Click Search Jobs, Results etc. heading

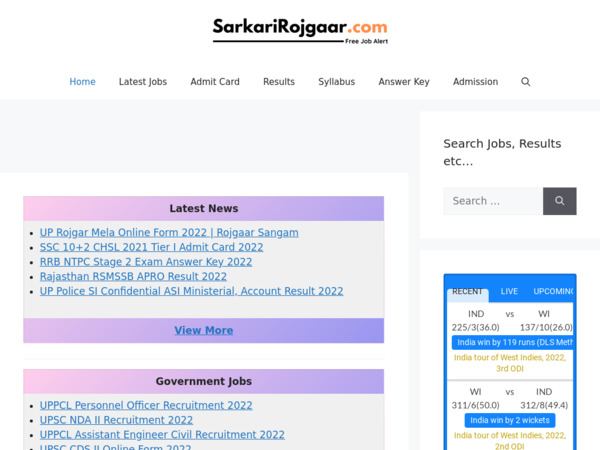(x=502, y=152)
